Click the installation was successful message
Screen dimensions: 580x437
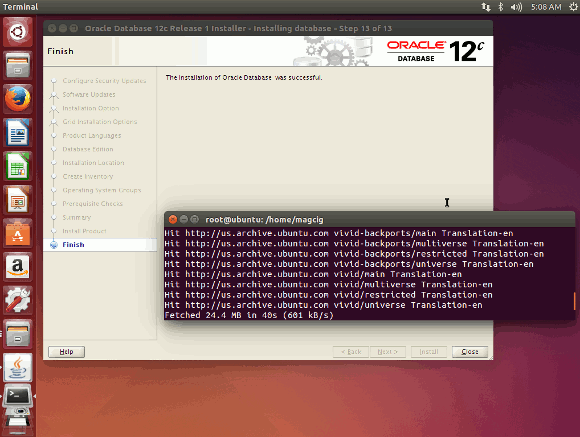tap(244, 78)
